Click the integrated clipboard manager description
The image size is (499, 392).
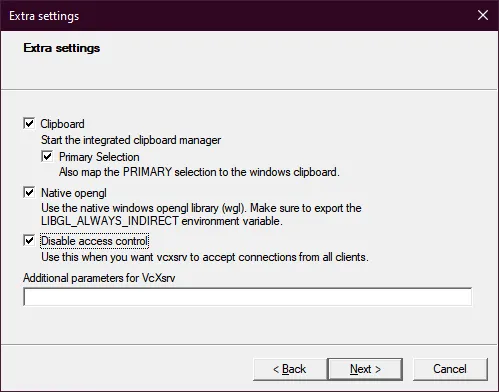coord(131,140)
